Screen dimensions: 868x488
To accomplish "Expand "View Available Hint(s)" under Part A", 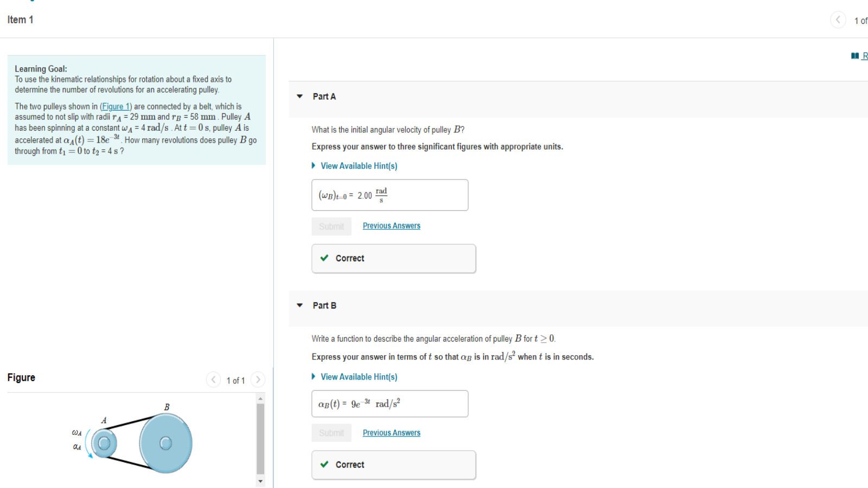I will tap(359, 165).
